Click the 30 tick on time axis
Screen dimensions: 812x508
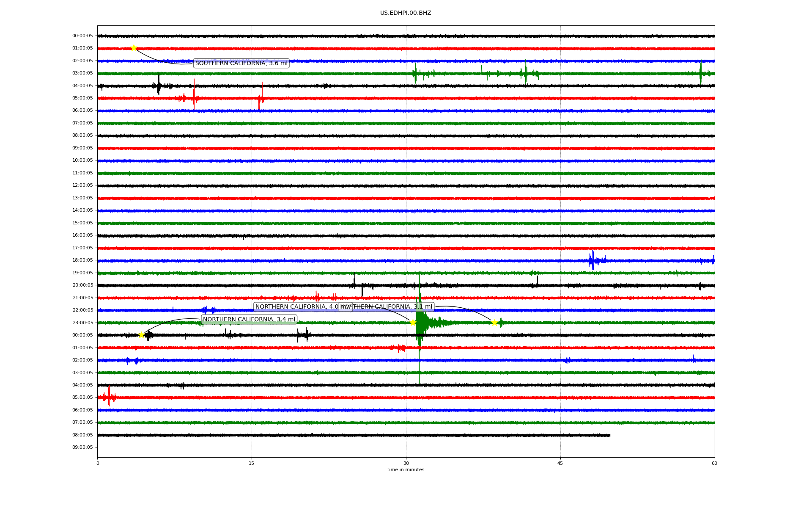pos(406,463)
